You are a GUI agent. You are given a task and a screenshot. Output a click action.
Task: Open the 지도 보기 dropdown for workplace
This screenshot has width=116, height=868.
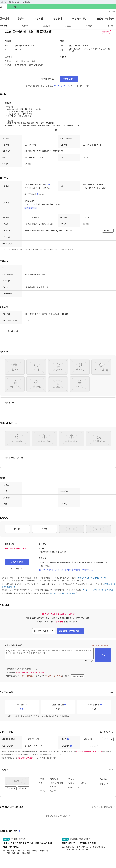point(108,231)
